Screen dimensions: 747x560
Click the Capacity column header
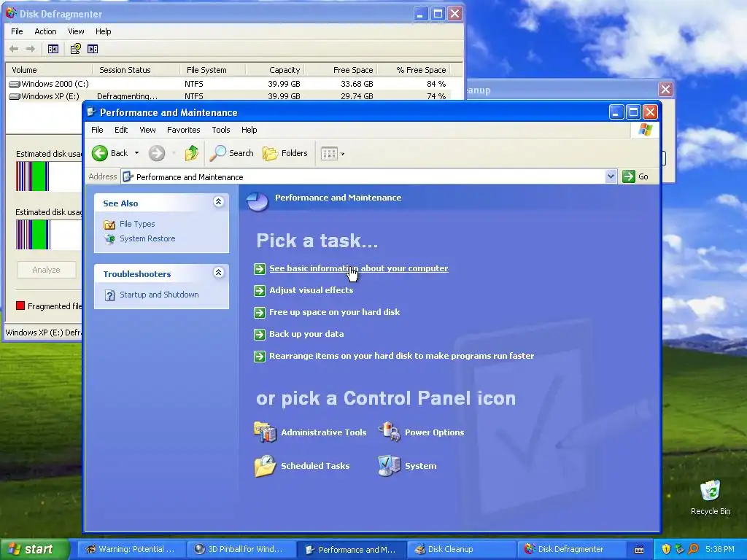(x=275, y=70)
